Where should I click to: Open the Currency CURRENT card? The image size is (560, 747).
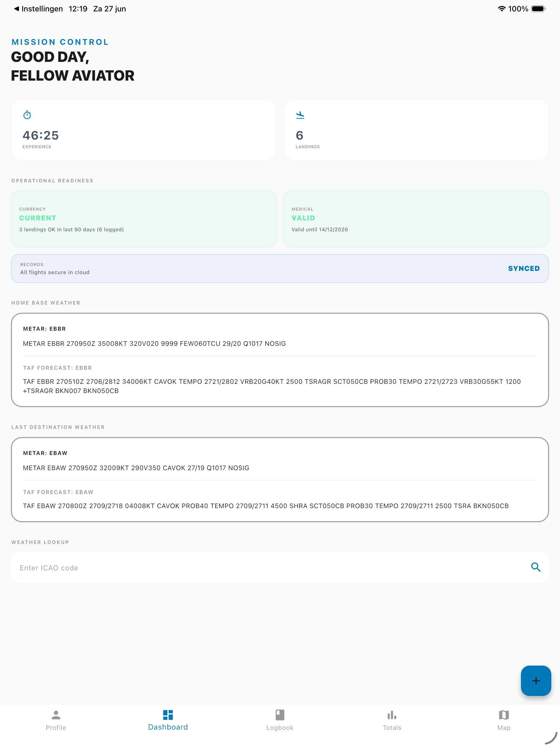point(144,219)
